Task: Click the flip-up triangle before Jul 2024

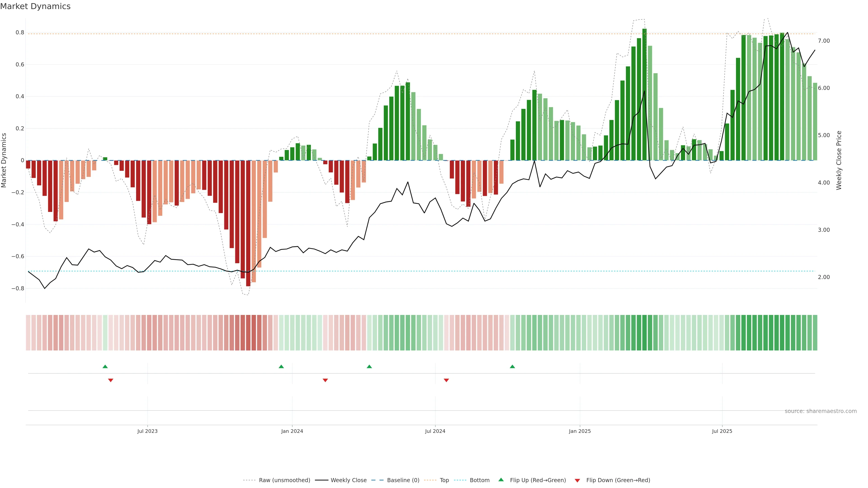Action: click(x=369, y=366)
